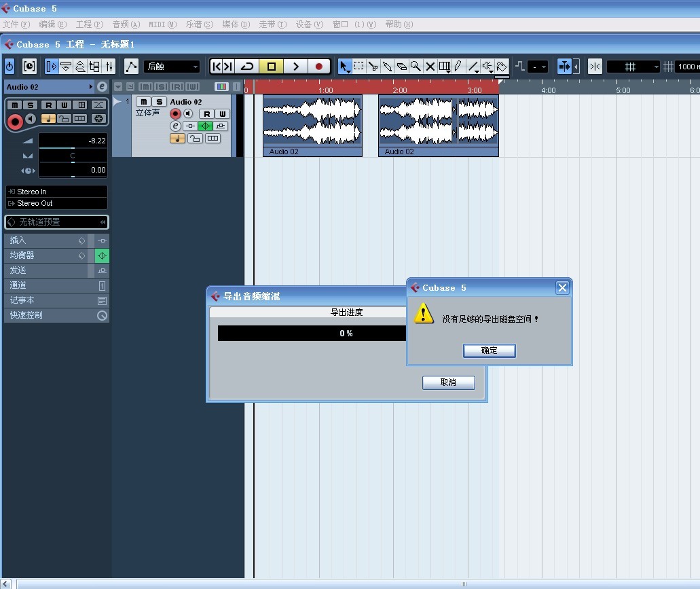Select the Zoom tool
This screenshot has height=589, width=700.
(415, 66)
